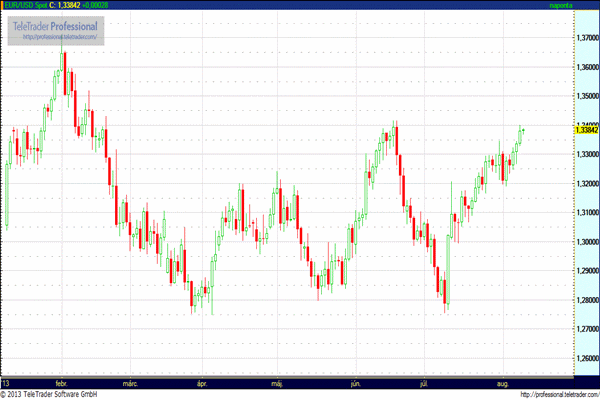Click the 'aug.' month marker on time axis

tap(504, 383)
